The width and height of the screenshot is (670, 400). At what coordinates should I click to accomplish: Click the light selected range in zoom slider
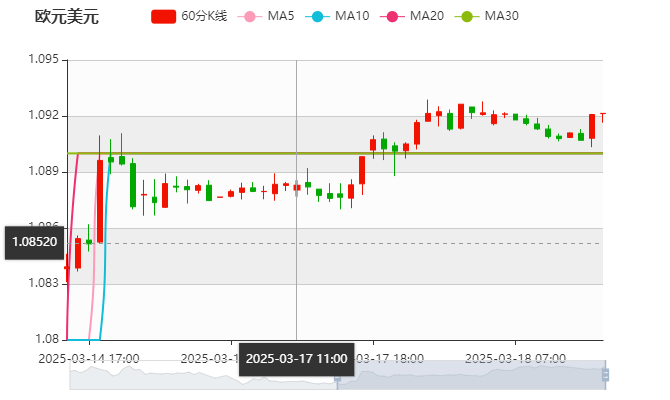[480, 376]
